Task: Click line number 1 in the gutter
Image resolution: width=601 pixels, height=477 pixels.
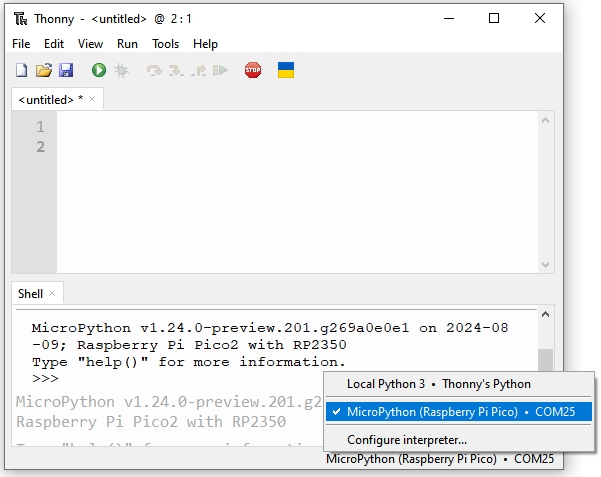Action: [40, 127]
